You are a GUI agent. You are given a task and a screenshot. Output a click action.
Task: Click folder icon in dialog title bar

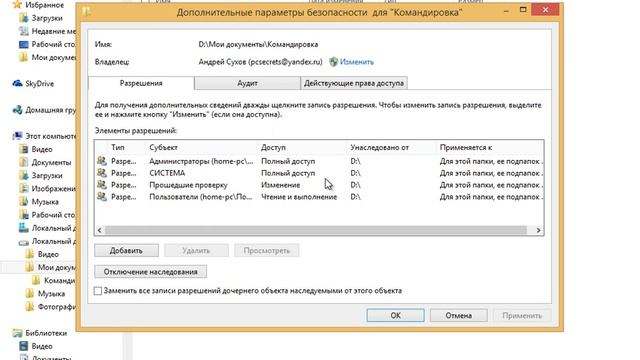coord(86,12)
